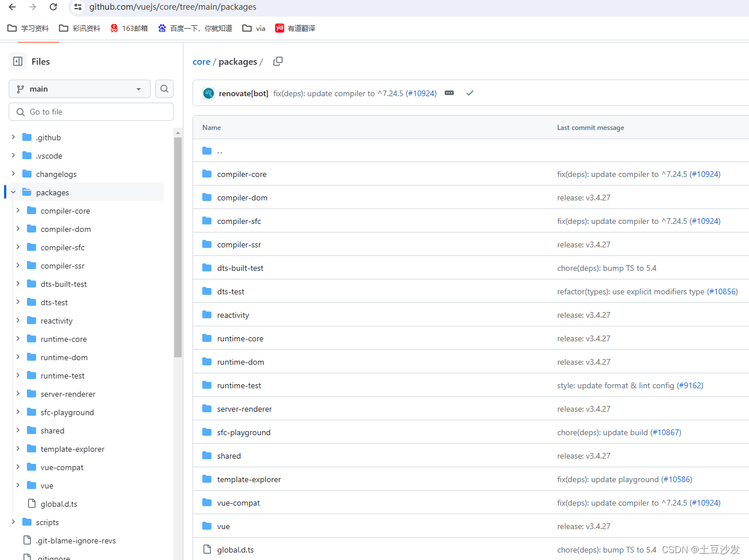Click the Go to file input

[91, 112]
